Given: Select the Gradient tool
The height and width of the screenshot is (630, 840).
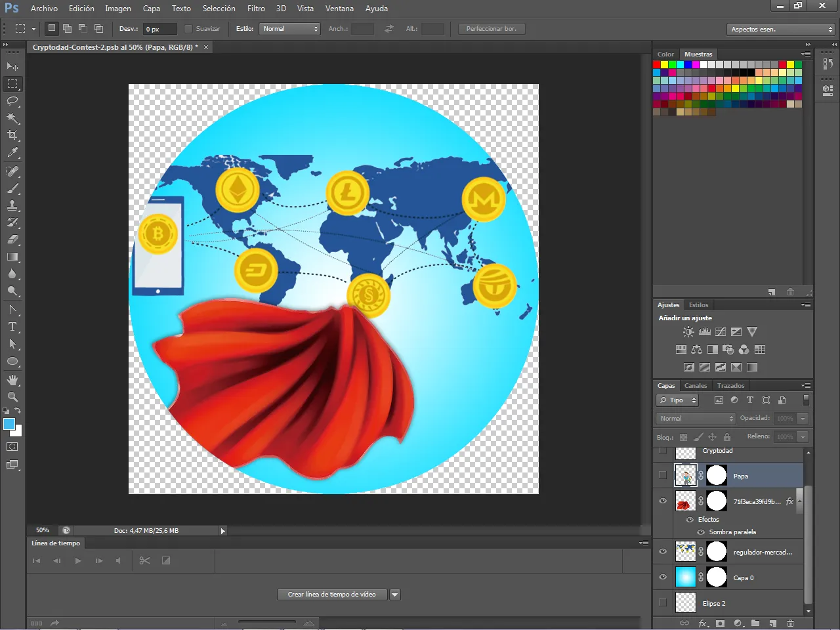Looking at the screenshot, I should (12, 257).
